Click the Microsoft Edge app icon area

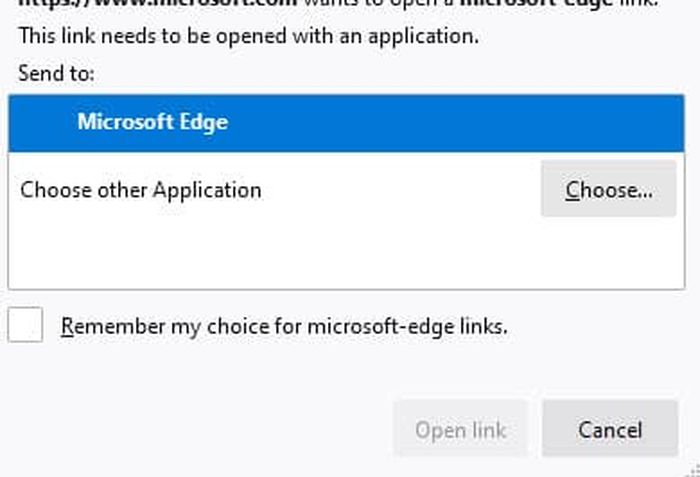pos(46,123)
